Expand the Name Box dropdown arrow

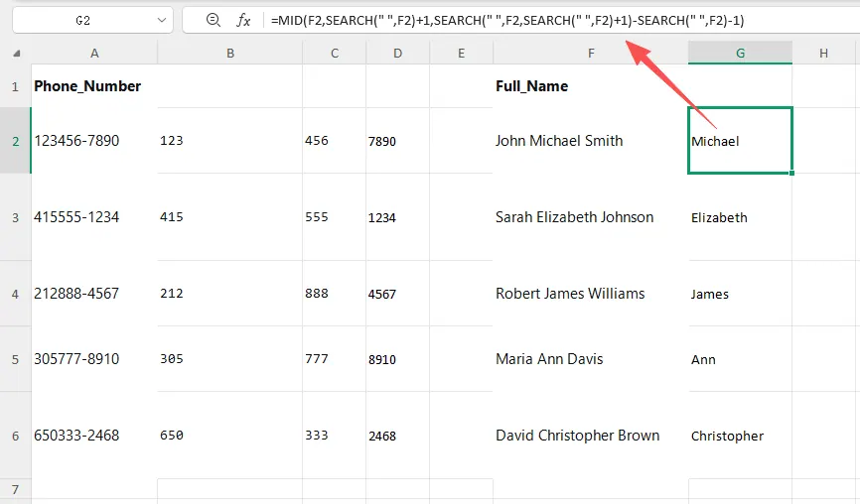click(x=162, y=20)
